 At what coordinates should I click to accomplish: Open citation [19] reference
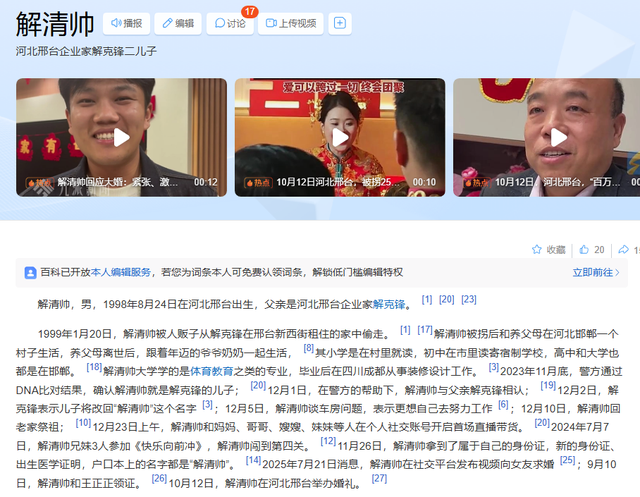[x=548, y=385]
